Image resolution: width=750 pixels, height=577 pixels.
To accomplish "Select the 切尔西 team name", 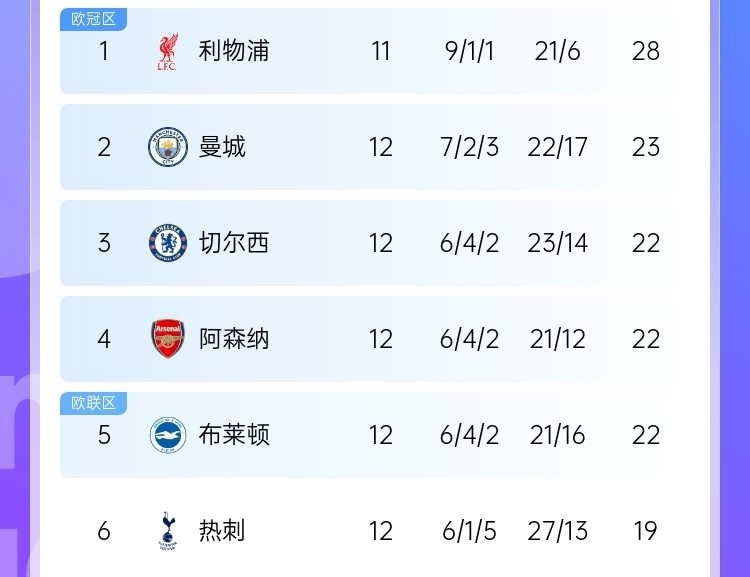I will coord(234,243).
